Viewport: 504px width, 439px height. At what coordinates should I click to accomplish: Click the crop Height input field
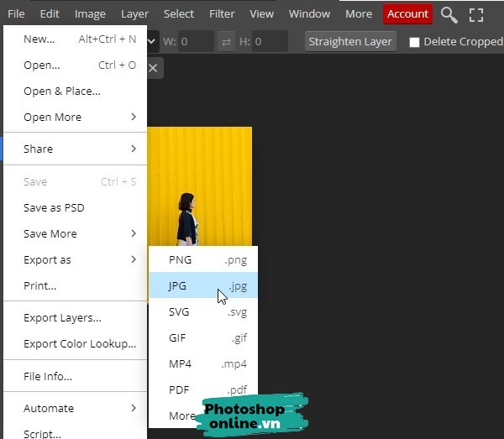tap(268, 41)
